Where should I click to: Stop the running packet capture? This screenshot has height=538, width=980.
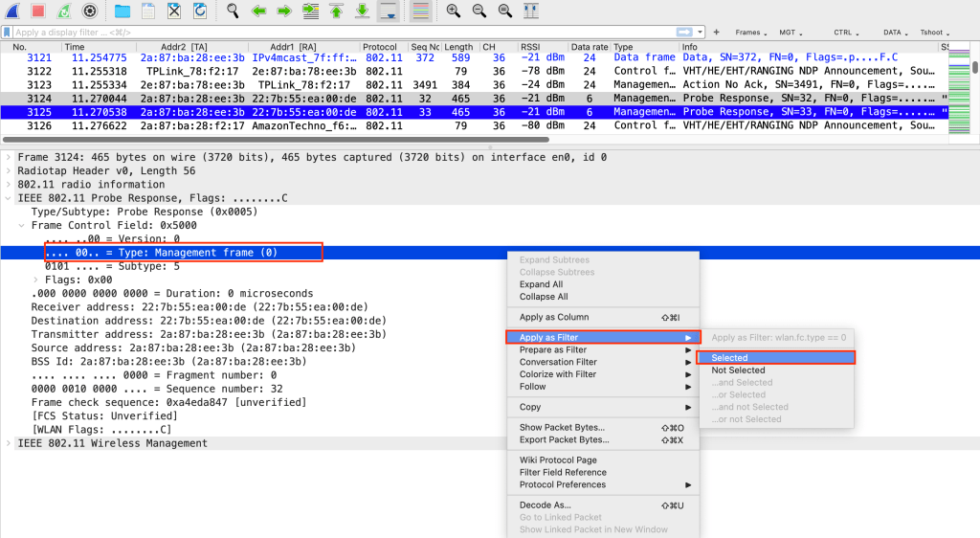click(38, 11)
